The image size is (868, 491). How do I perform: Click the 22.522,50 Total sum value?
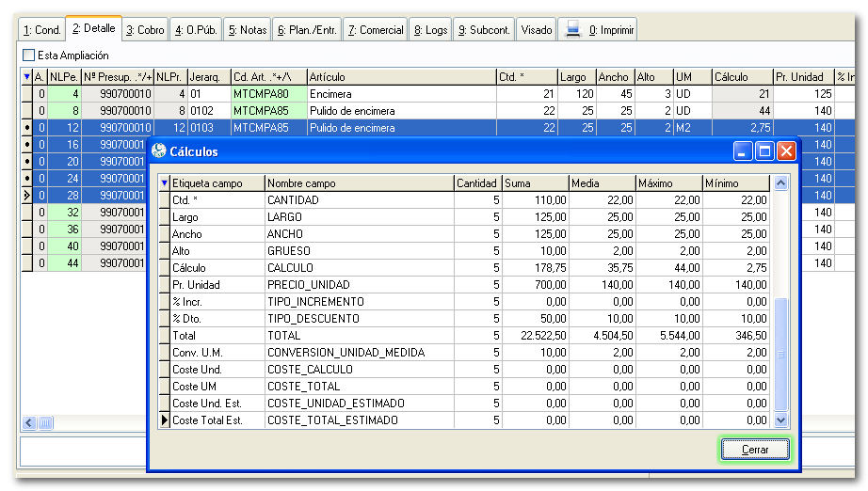pyautogui.click(x=536, y=336)
